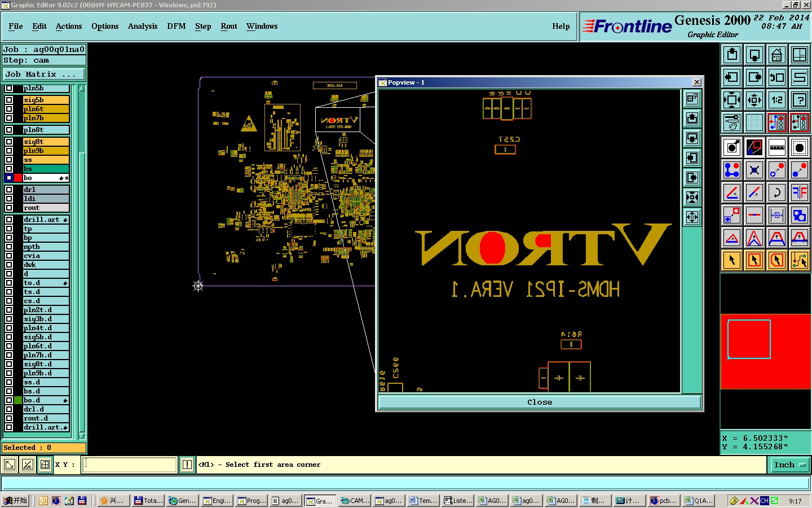Open the Windows menu in menu bar
Screen dimensions: 812x508
pos(262,26)
